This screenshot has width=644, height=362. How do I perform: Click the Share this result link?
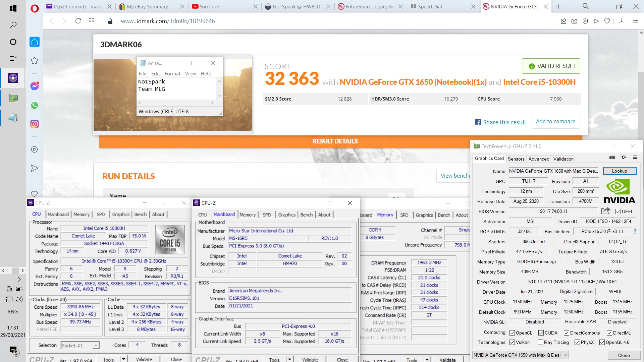(x=500, y=122)
